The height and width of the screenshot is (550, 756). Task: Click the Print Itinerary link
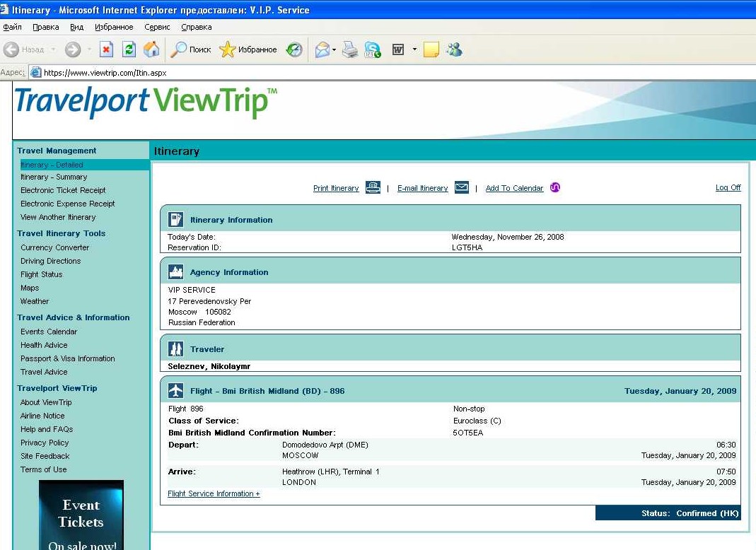(x=336, y=189)
